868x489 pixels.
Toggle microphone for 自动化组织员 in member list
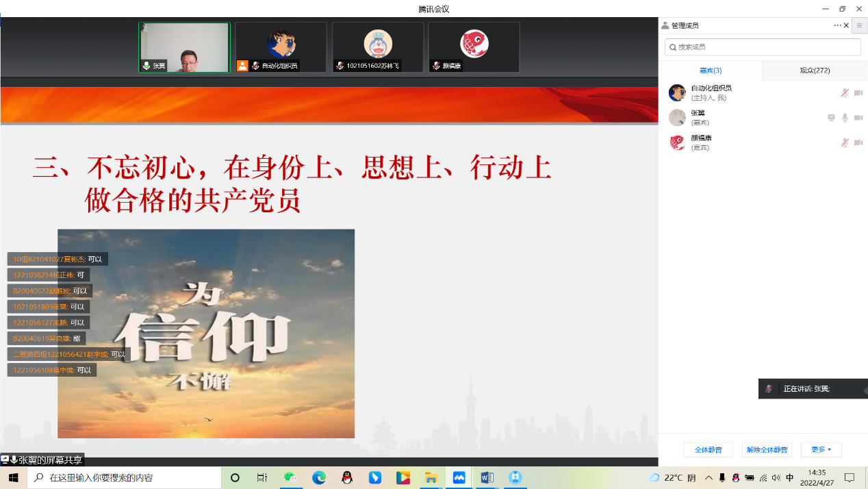tap(845, 92)
